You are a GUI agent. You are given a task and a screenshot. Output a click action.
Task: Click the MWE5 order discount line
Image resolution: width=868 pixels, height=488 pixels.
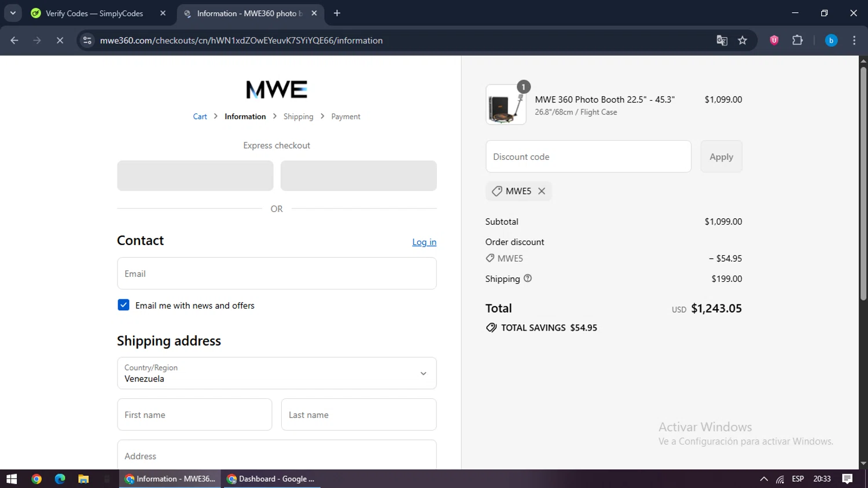[613, 258]
